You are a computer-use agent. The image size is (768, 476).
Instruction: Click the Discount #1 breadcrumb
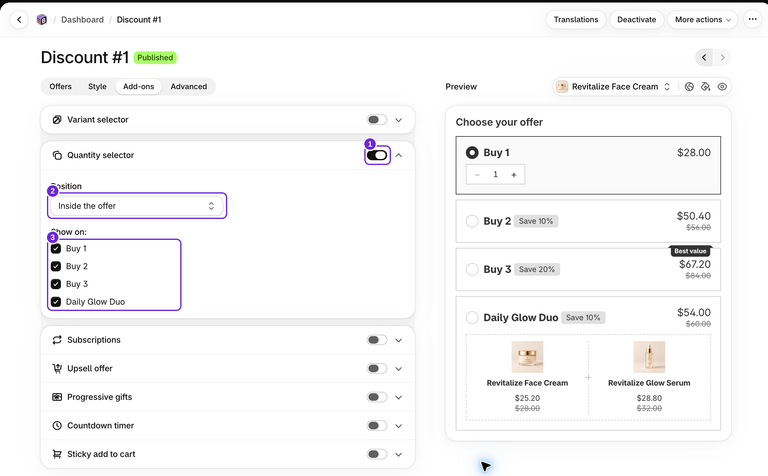tap(139, 20)
